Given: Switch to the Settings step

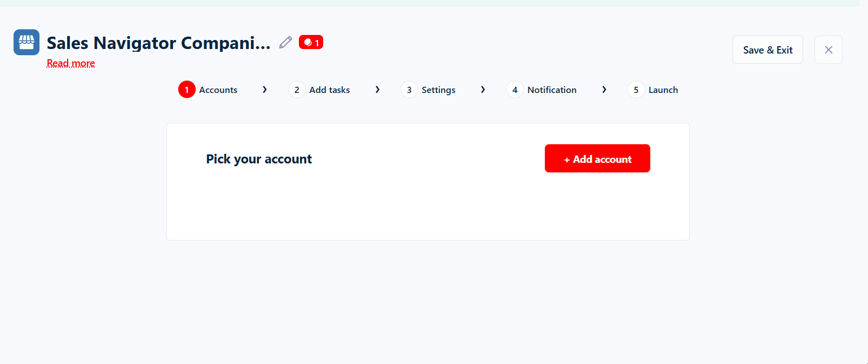Looking at the screenshot, I should point(438,89).
